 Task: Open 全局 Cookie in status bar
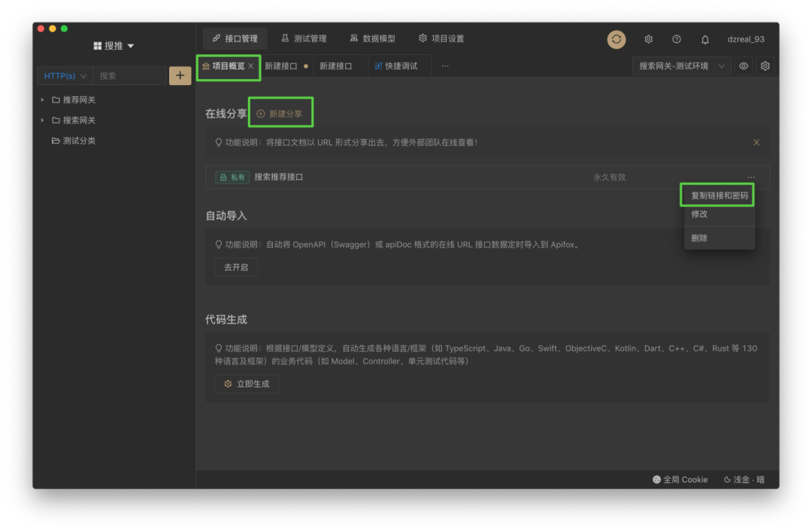point(680,479)
